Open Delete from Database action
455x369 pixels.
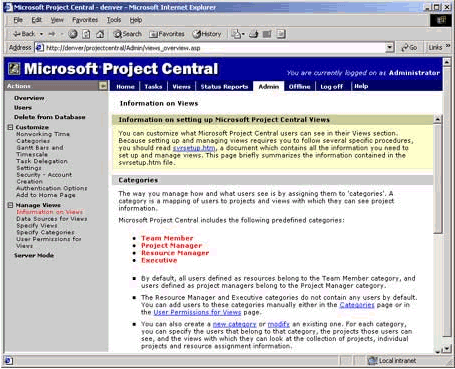point(50,117)
